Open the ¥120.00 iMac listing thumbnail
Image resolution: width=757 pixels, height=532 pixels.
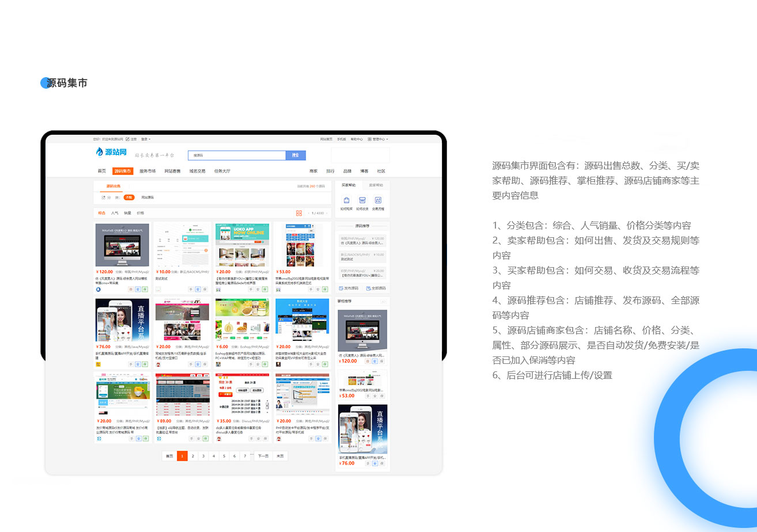[122, 245]
